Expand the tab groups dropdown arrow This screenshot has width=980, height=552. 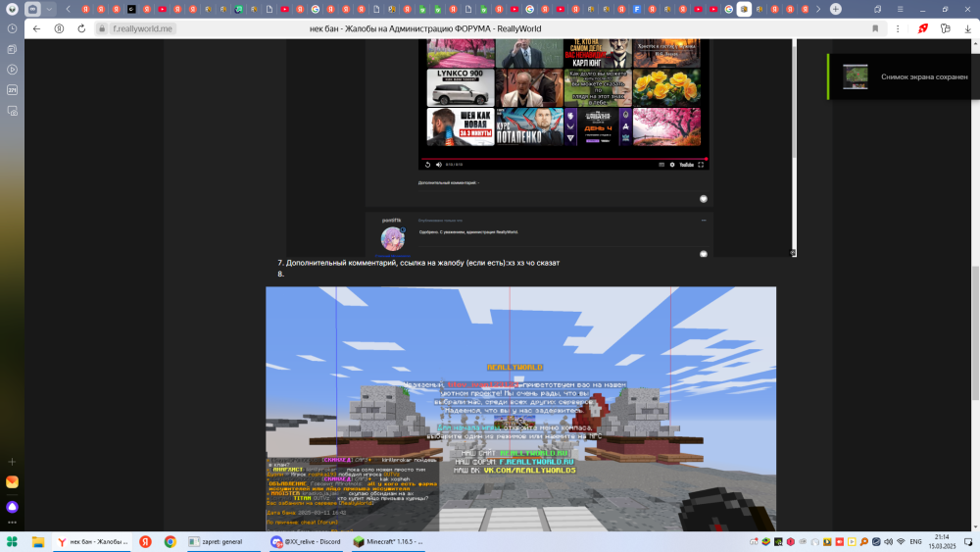[x=49, y=10]
